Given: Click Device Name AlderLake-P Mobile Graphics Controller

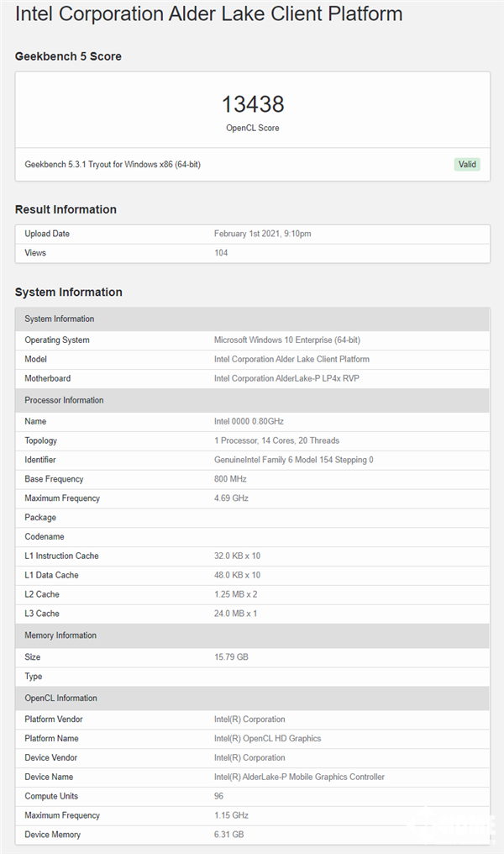Looking at the screenshot, I should tap(299, 778).
